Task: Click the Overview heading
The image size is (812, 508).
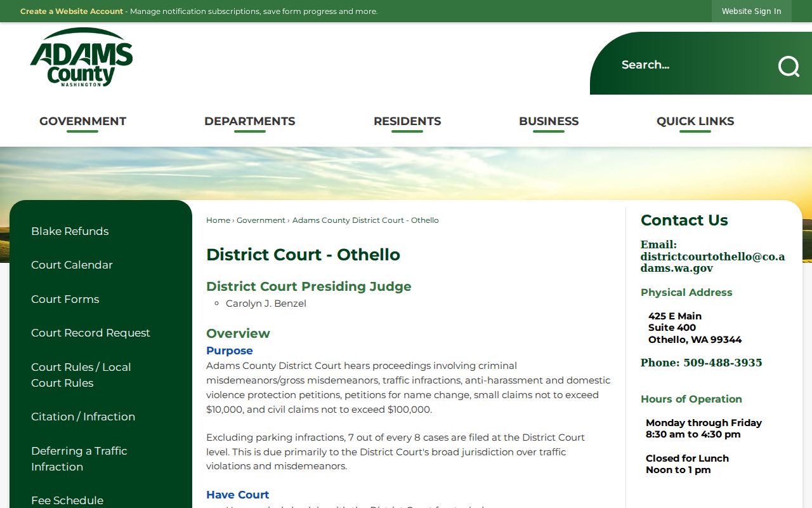Action: point(238,333)
